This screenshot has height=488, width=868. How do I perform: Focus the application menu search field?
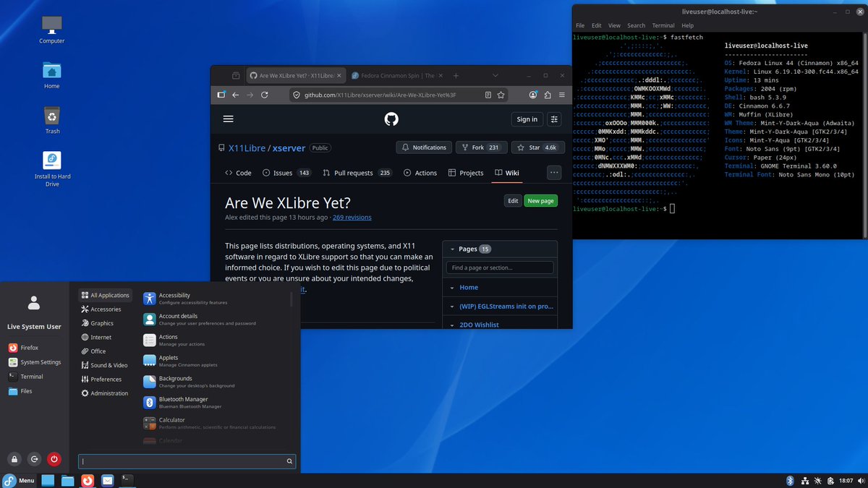[187, 461]
